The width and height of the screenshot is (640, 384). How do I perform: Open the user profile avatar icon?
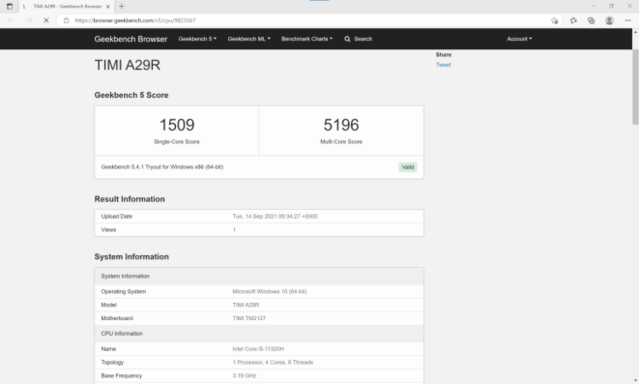pyautogui.click(x=609, y=20)
